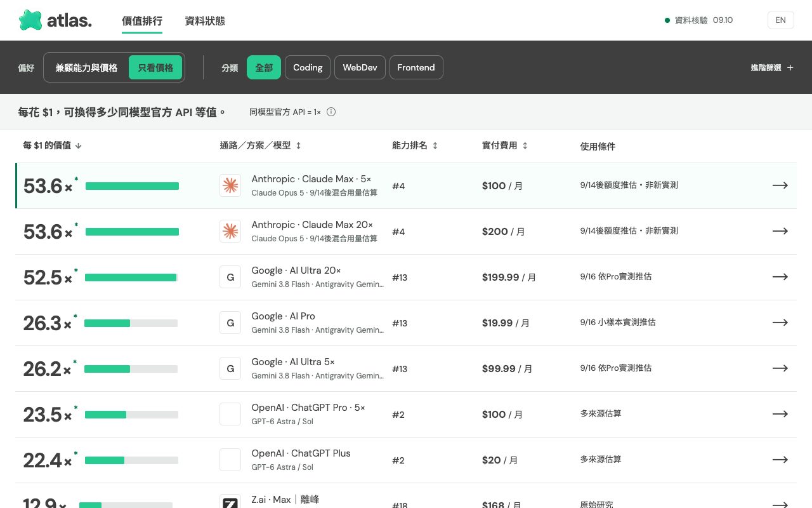
Task: Click the value bar on the Claude Max · 5× row
Action: pos(132,186)
